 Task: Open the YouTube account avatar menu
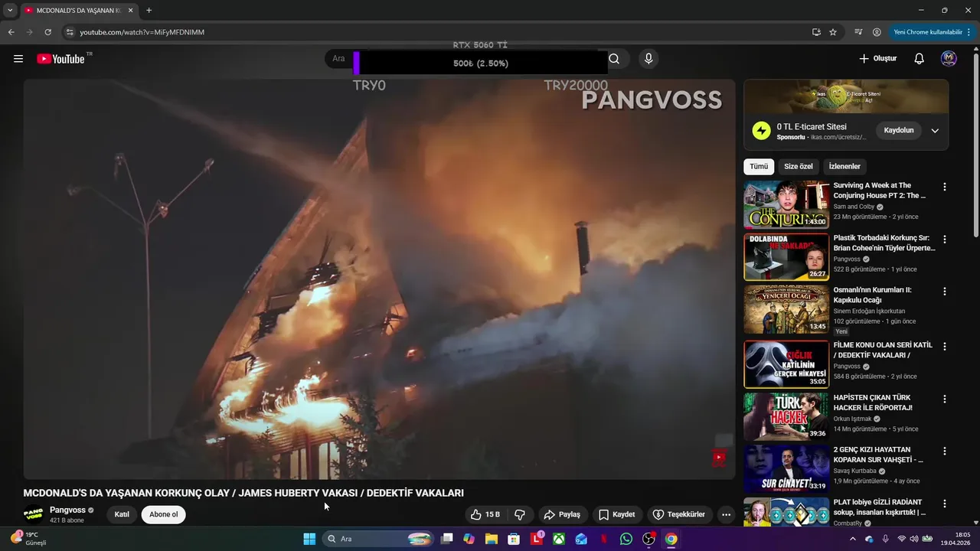point(949,59)
